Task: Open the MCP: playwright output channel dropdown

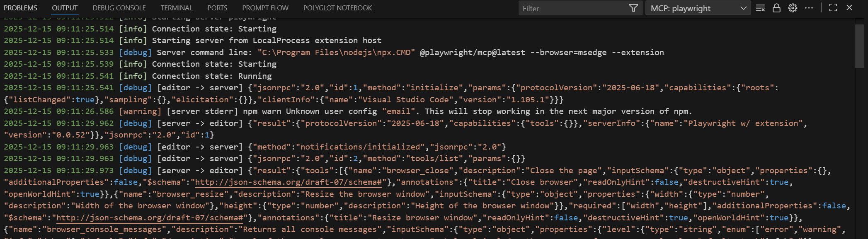Action: (698, 8)
